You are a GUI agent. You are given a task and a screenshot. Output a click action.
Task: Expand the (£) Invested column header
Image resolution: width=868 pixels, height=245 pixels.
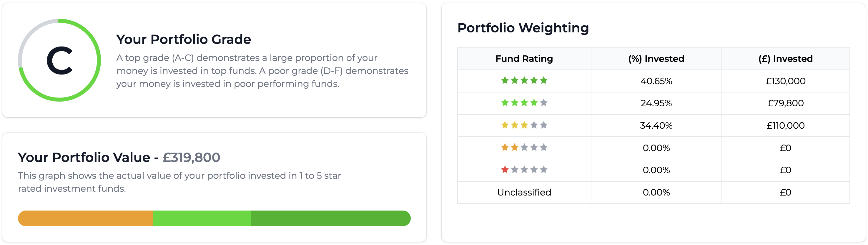point(786,58)
